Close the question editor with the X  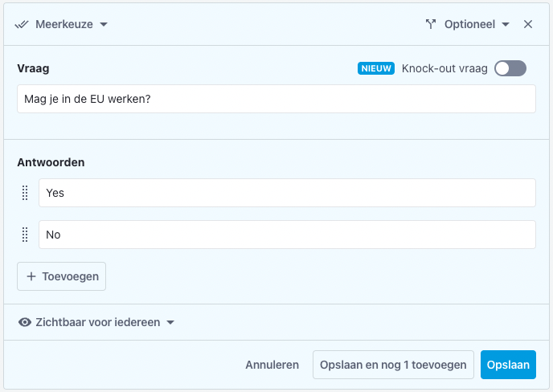click(x=528, y=24)
